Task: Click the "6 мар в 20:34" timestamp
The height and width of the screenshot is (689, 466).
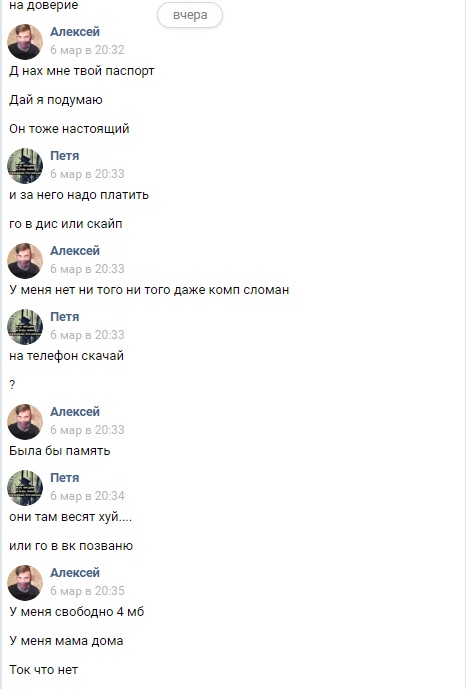Action: pyautogui.click(x=87, y=495)
